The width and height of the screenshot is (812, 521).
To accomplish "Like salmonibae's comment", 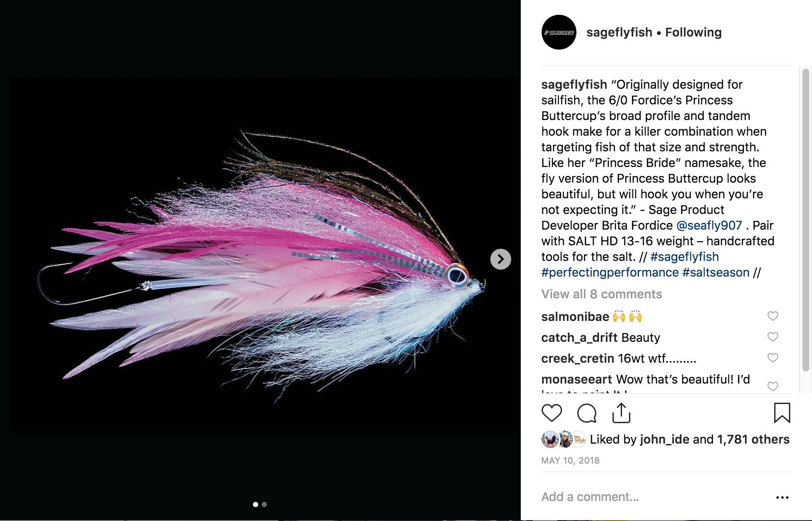I will coord(772,316).
